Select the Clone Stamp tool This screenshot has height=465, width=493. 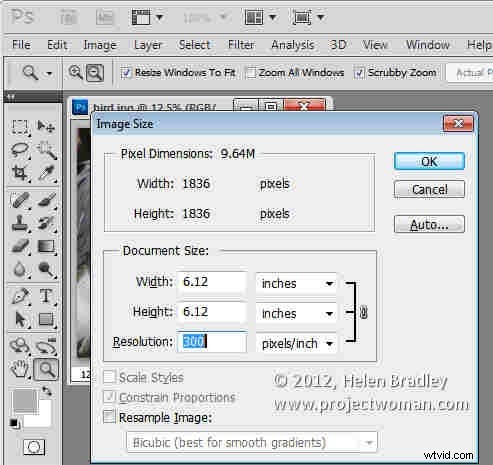point(20,223)
